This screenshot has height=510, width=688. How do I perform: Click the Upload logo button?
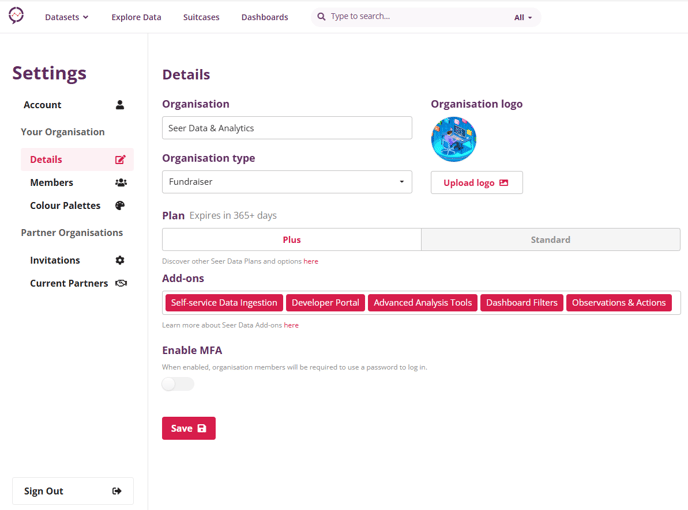[x=477, y=183]
